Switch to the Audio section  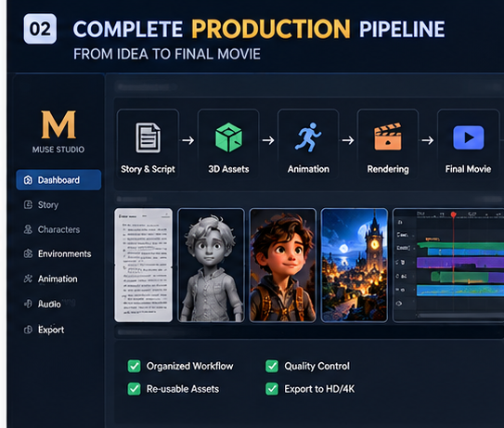tap(43, 304)
